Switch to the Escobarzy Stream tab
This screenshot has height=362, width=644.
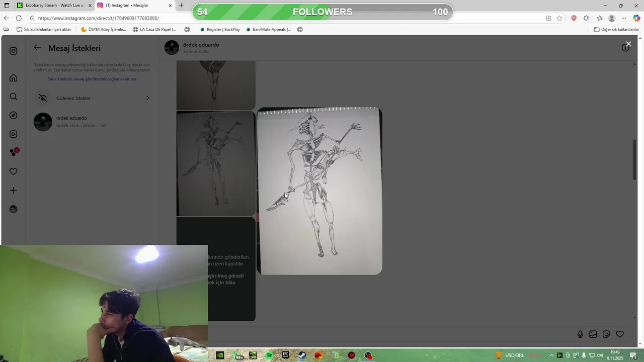[x=54, y=6]
